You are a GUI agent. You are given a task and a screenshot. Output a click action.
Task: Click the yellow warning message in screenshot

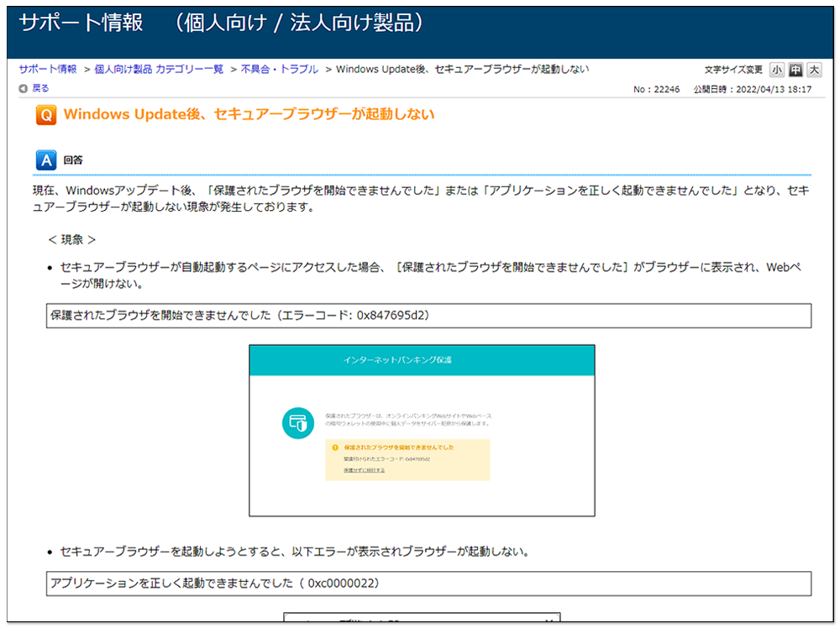[407, 459]
